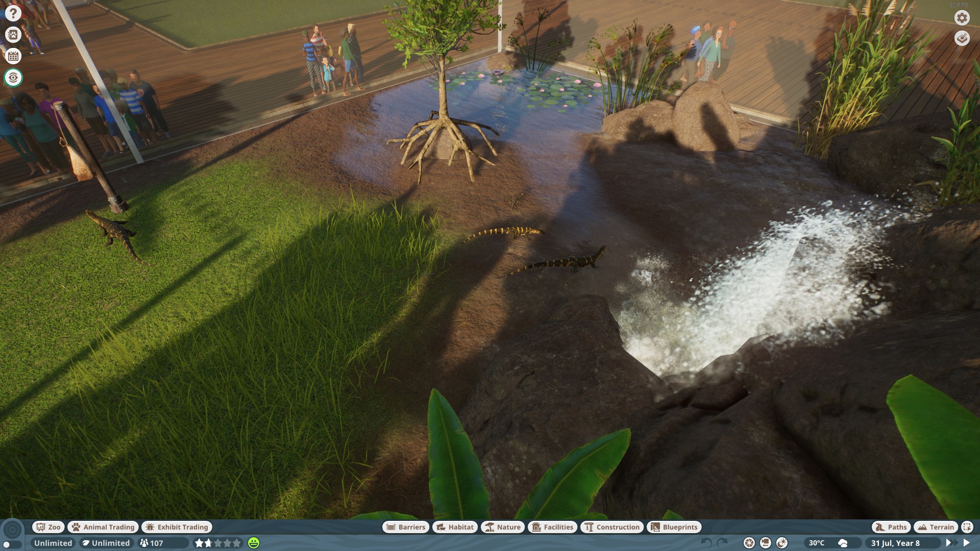The height and width of the screenshot is (551, 980).
Task: Click the undo arrow
Action: click(x=706, y=543)
